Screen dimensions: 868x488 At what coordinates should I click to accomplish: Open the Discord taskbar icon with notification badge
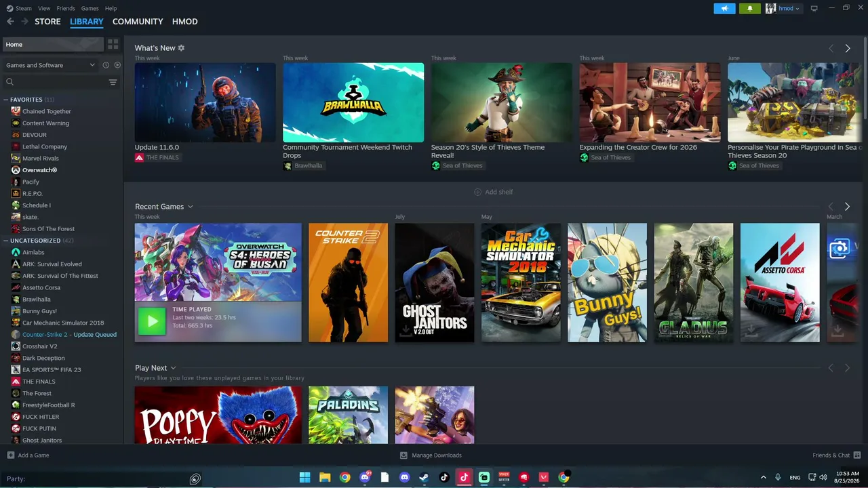pos(365,477)
